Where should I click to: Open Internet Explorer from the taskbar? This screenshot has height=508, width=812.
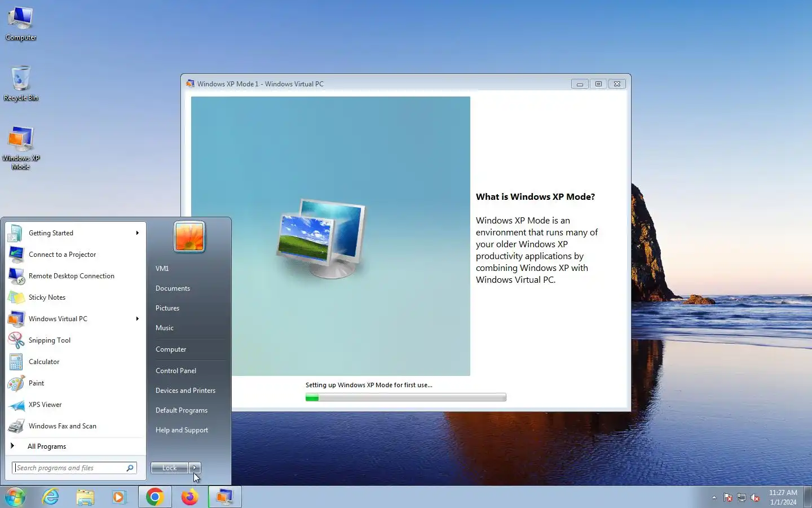pos(51,497)
